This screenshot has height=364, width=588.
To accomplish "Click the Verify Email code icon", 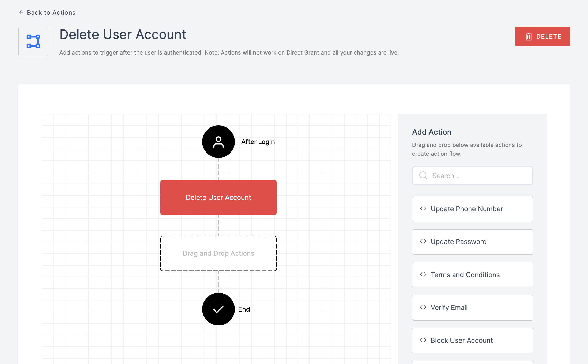I will (424, 307).
